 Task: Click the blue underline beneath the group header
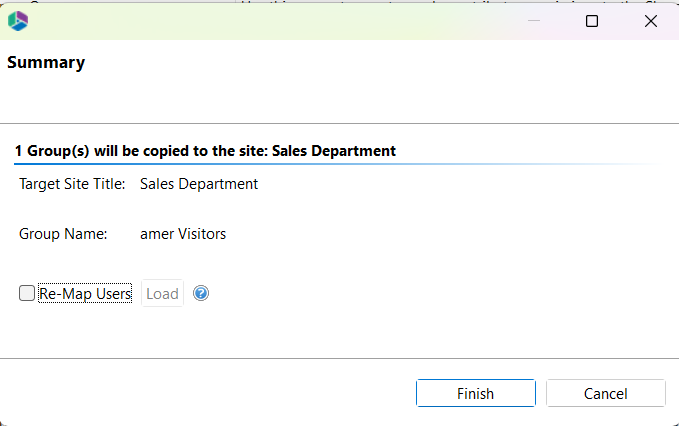pyautogui.click(x=300, y=163)
